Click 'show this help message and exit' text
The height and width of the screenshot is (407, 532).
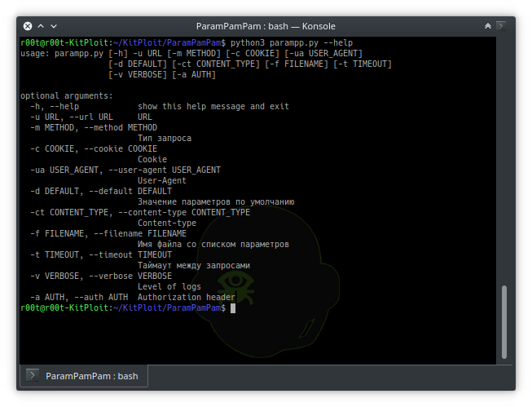tap(213, 106)
